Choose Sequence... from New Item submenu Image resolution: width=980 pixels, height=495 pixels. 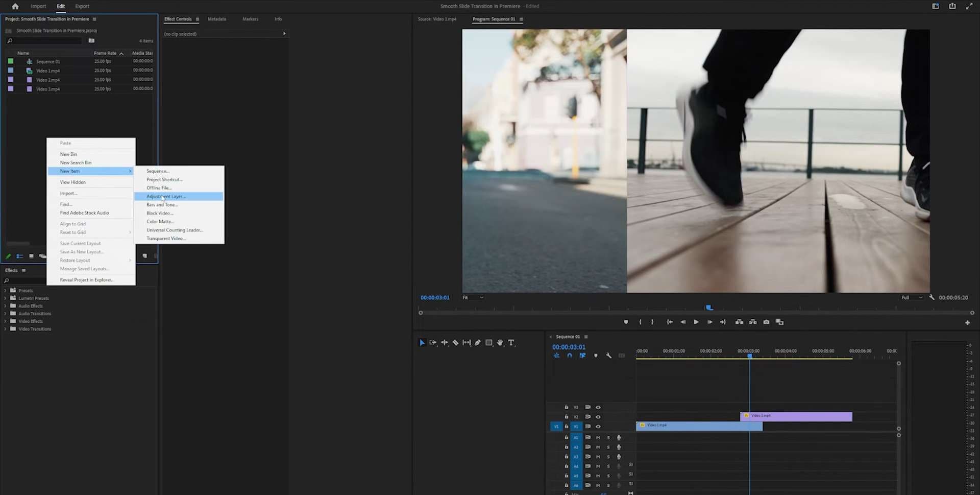coord(179,171)
